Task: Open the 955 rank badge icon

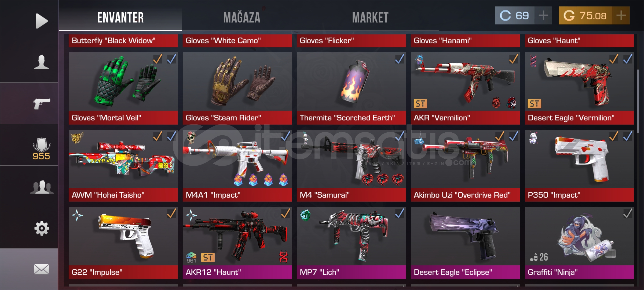Action: point(41,148)
